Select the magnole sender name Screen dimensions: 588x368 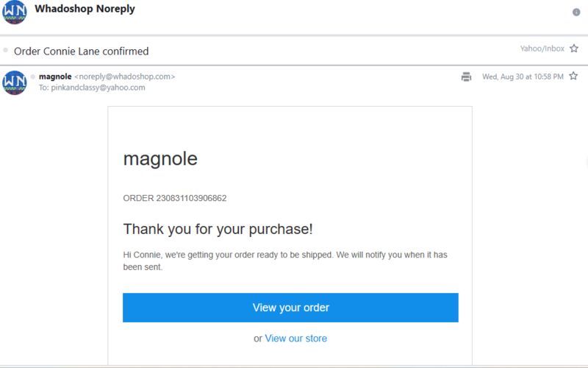55,77
